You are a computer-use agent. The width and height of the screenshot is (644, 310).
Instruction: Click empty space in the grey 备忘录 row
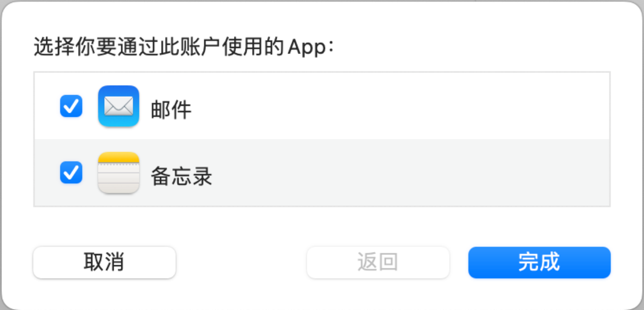pyautogui.click(x=403, y=173)
